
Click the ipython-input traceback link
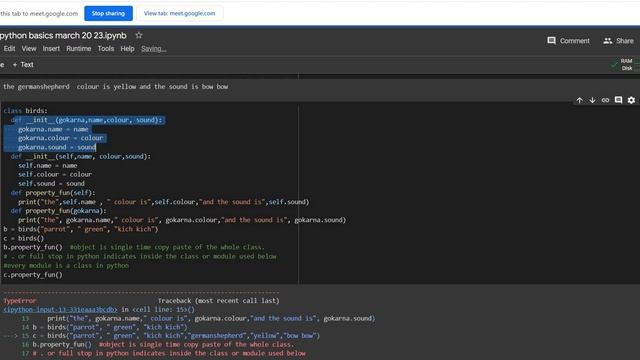coord(60,309)
